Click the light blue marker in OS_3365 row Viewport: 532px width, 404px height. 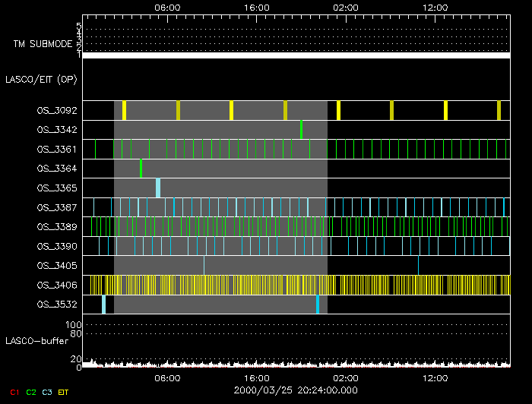(x=158, y=187)
